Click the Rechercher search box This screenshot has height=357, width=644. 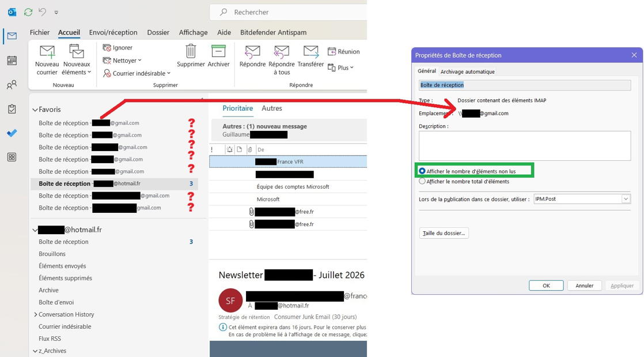(x=288, y=12)
